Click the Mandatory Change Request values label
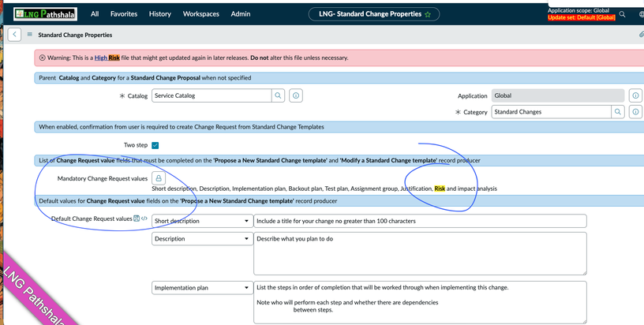The height and width of the screenshot is (325, 644). pos(103,178)
